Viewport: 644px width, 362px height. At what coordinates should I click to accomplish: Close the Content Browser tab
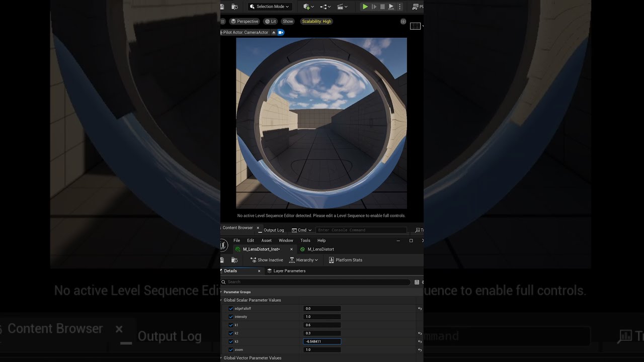(x=258, y=228)
